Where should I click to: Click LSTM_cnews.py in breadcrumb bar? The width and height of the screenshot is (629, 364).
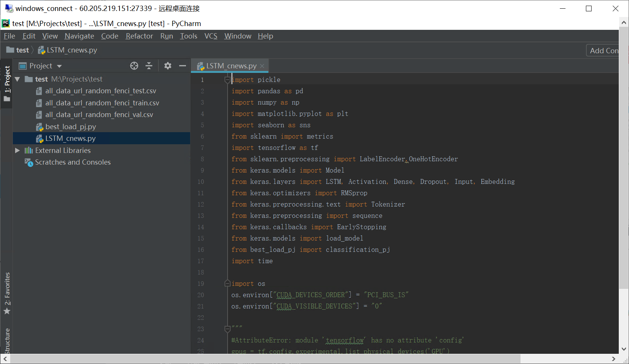pos(68,50)
